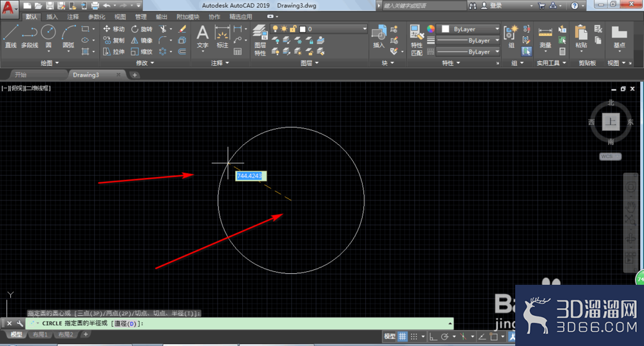The height and width of the screenshot is (346, 644).
Task: Click the 旋转 (Rotate) tool
Action: point(142,29)
